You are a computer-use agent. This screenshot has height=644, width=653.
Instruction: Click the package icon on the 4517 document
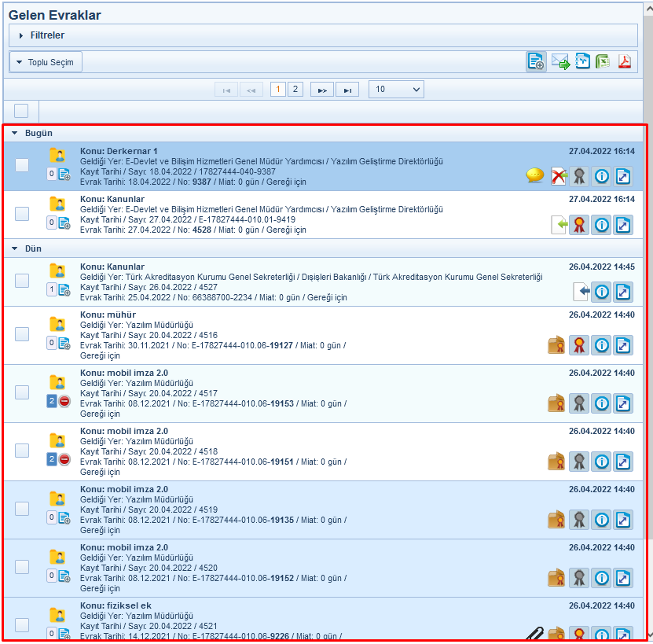(556, 403)
